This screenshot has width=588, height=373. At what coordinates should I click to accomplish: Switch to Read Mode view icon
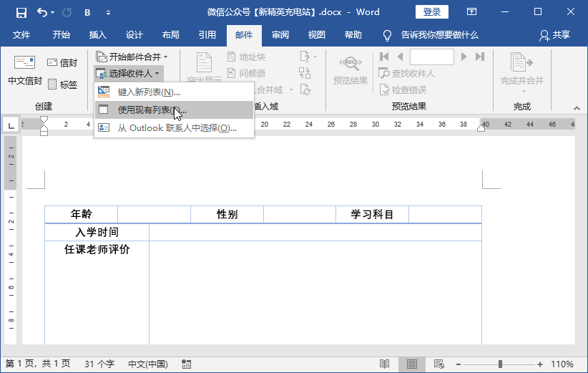tap(384, 364)
